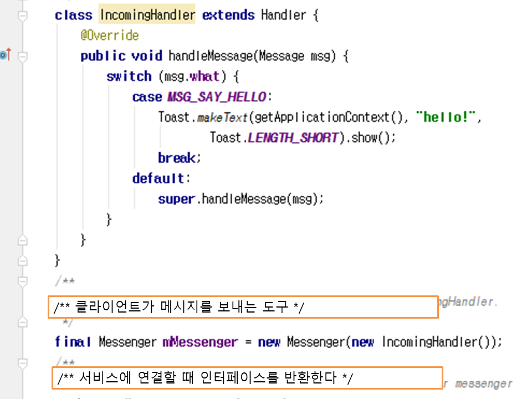Click fold end marker of IncomingHandler class
Screen dimensions: 532x399
[23, 260]
